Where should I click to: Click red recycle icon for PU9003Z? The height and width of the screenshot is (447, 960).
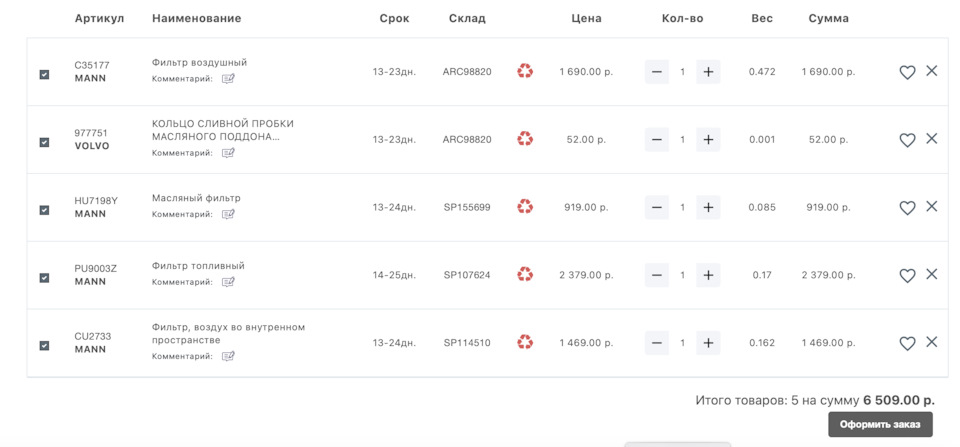[525, 274]
